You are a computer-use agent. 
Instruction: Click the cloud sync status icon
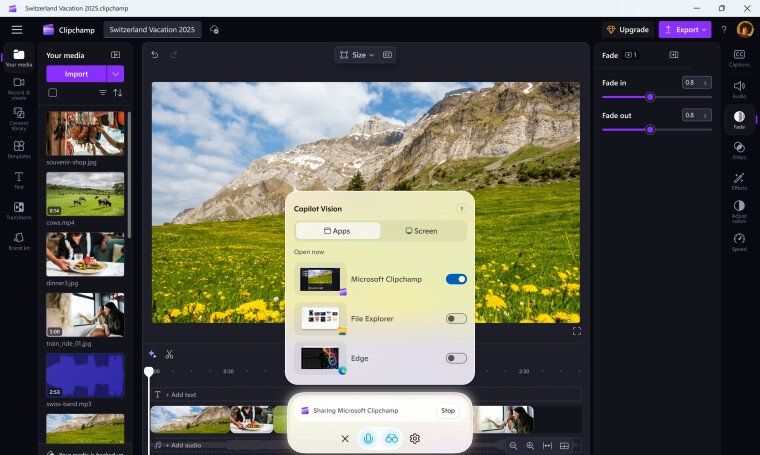214,30
